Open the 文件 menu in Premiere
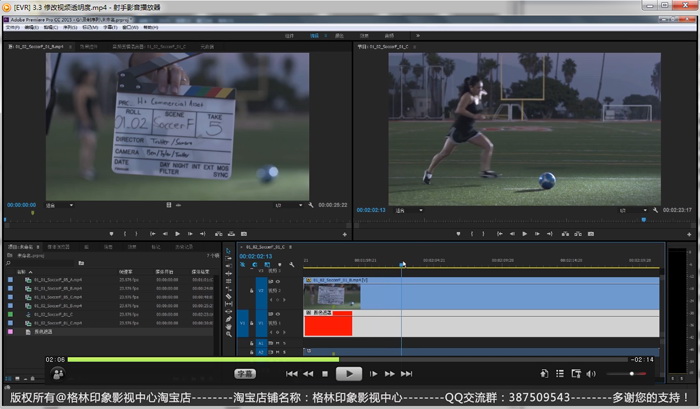This screenshot has width=700, height=409. tap(12, 27)
